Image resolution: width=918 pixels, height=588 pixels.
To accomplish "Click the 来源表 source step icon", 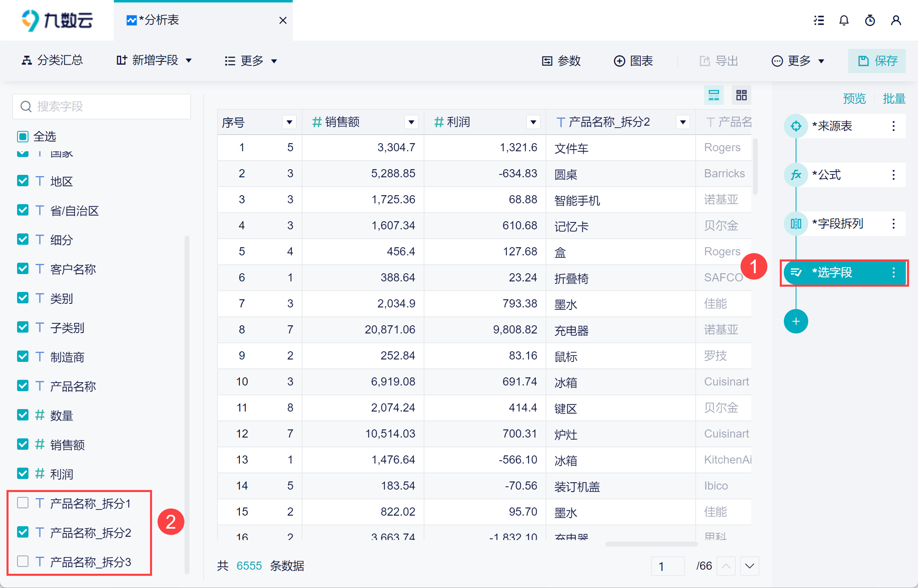I will 796,126.
